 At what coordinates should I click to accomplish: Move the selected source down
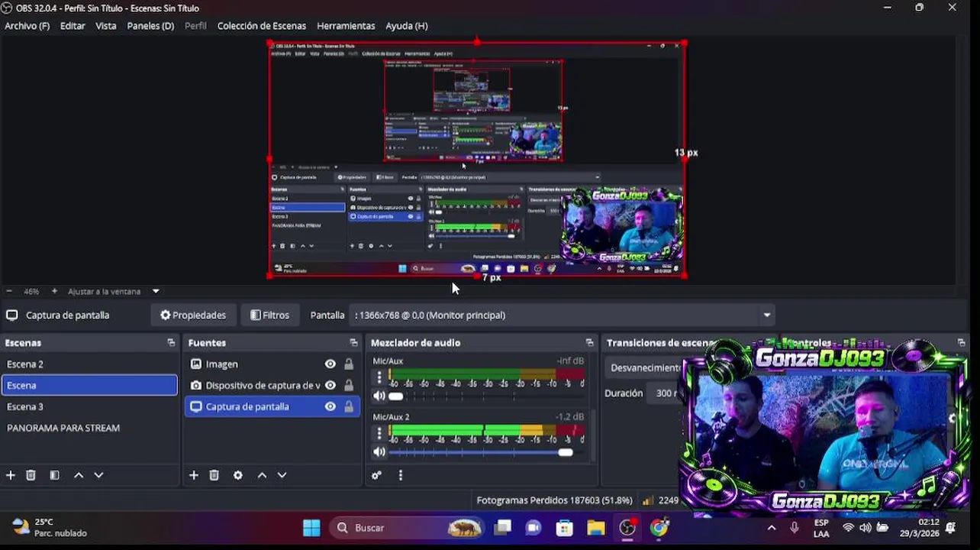pyautogui.click(x=282, y=475)
